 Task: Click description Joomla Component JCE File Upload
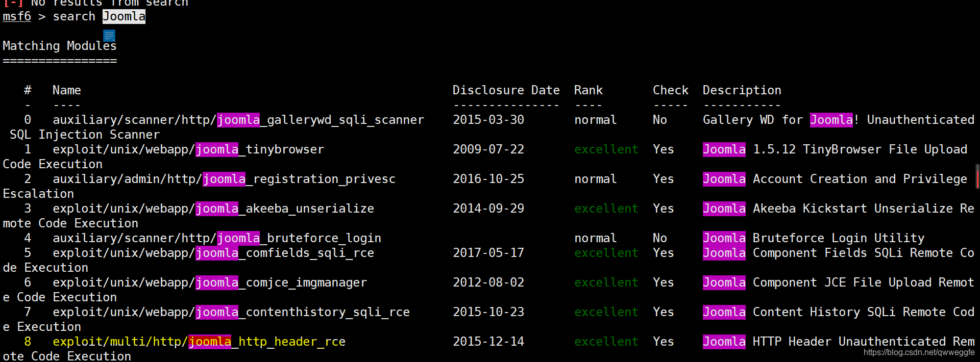coord(817,282)
